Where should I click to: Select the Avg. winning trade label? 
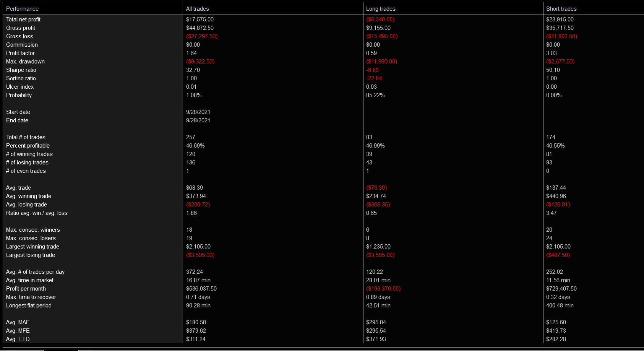29,196
